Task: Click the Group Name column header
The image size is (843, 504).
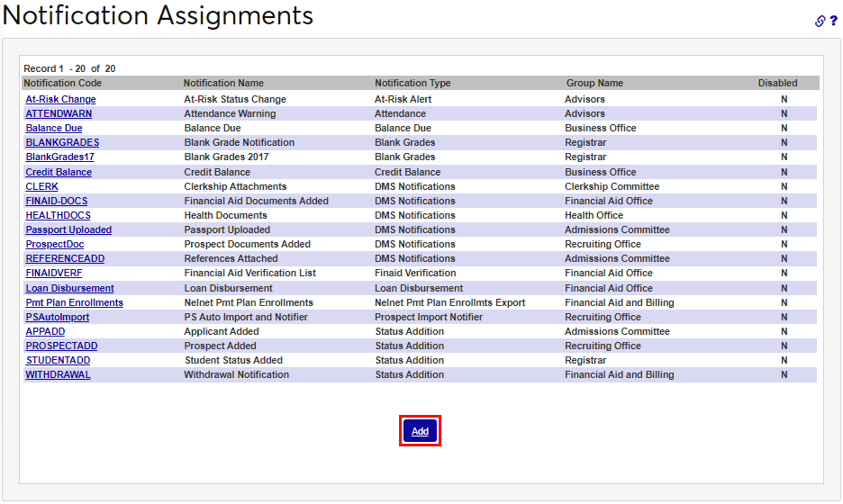Action: [x=594, y=84]
